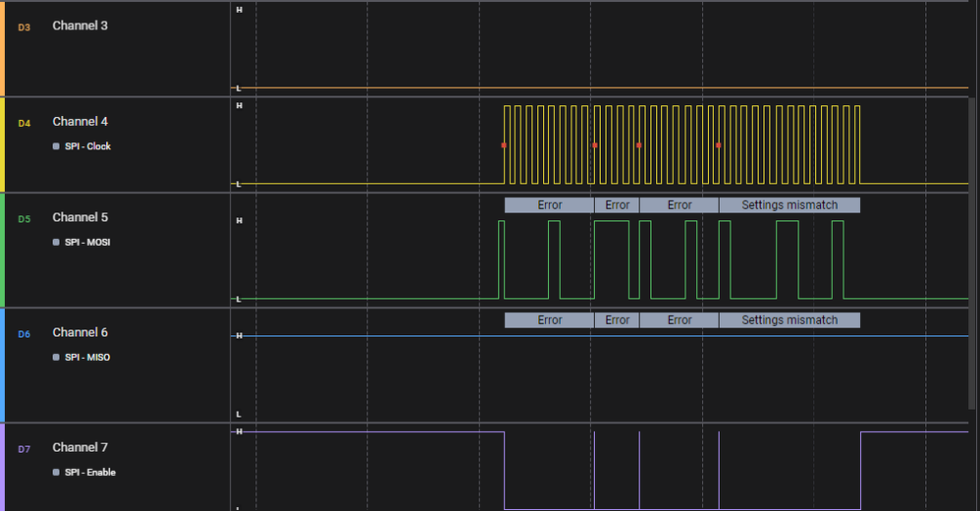Screen dimensions: 980x511
Task: Click the SPI - MISO analyzer tag
Action: pyautogui.click(x=87, y=357)
